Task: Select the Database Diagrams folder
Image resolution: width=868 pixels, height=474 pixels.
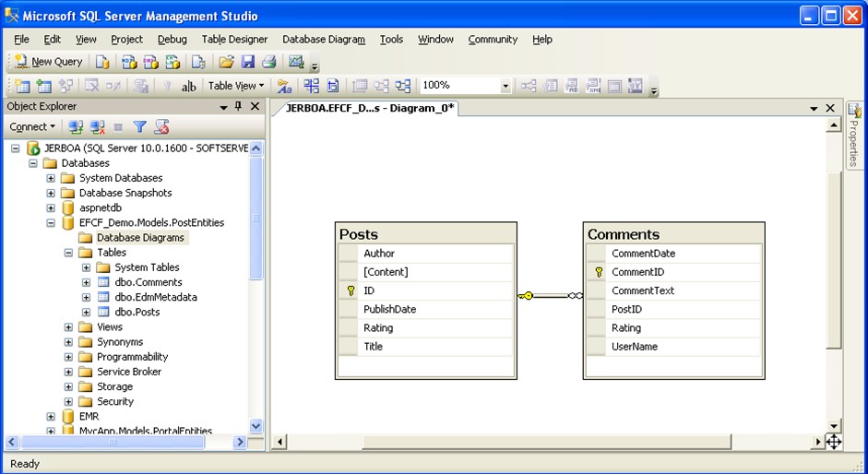Action: [140, 238]
